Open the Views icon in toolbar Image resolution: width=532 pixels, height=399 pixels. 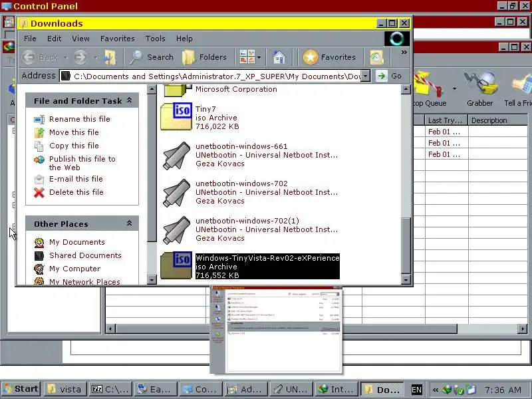click(247, 57)
